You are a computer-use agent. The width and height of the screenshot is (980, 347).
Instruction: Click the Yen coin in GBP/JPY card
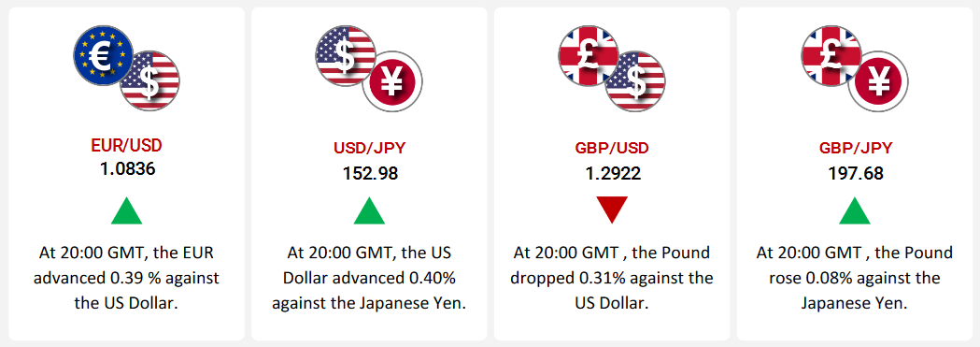click(x=878, y=80)
